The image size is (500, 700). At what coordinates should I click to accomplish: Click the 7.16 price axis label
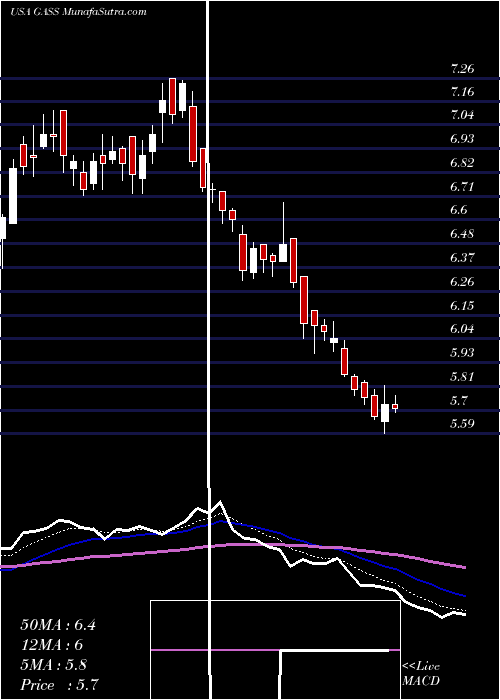click(x=462, y=92)
